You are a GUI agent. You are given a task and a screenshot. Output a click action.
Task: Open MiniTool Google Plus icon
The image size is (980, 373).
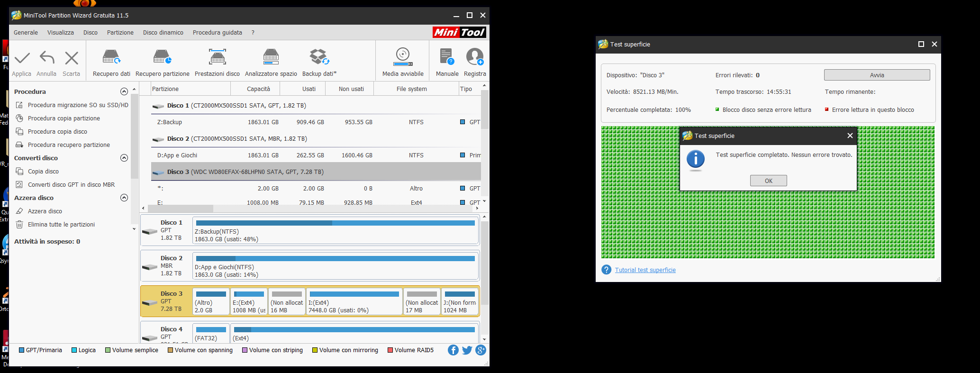[481, 350]
